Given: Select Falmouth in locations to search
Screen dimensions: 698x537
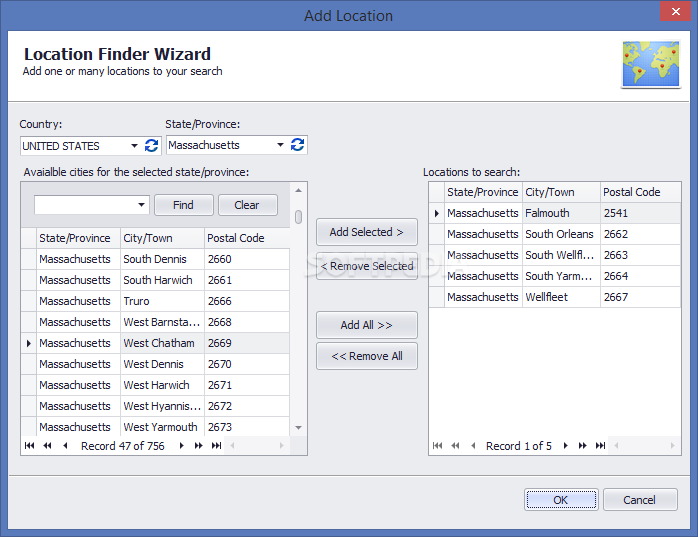Looking at the screenshot, I should 555,213.
